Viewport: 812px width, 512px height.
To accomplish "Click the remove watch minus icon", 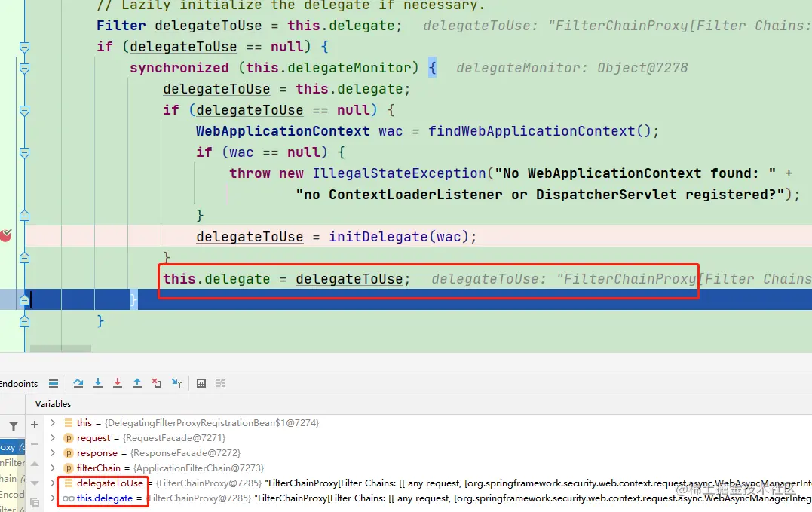I will 35,443.
